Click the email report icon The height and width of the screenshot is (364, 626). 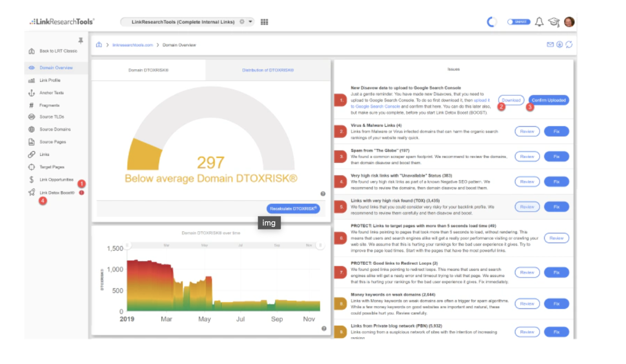[x=550, y=45]
